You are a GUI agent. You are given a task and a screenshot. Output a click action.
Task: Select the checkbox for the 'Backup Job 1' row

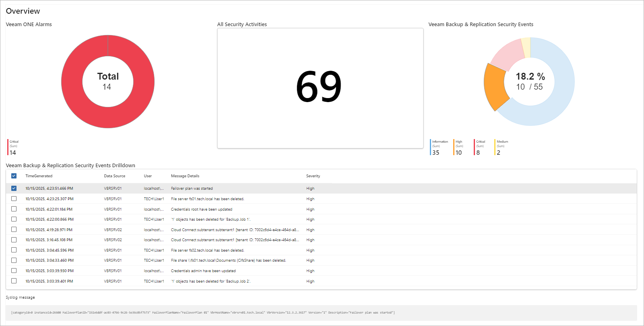tap(14, 219)
